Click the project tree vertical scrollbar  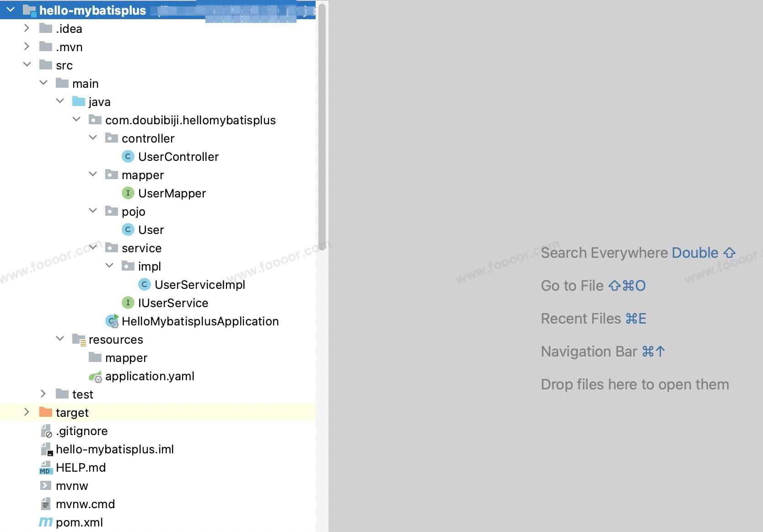point(322,123)
